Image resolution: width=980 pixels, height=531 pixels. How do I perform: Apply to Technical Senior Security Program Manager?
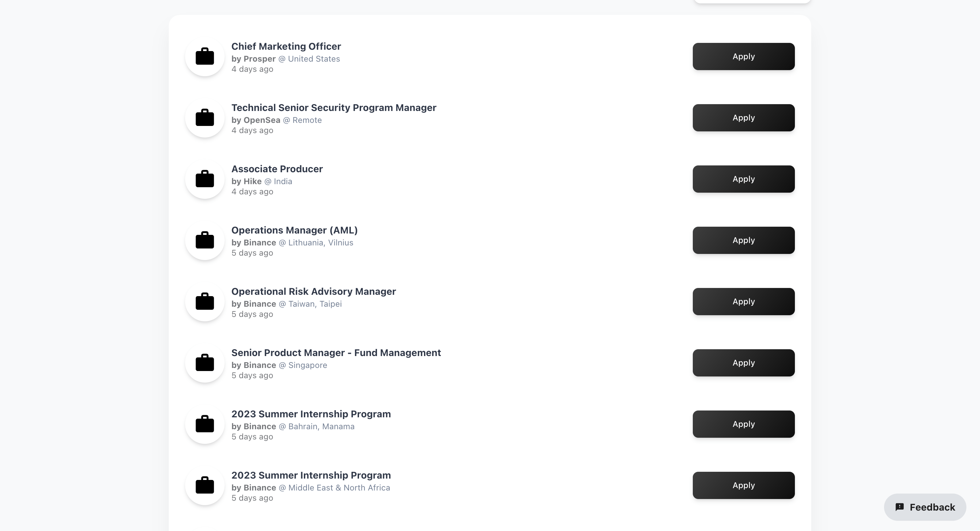(x=744, y=118)
